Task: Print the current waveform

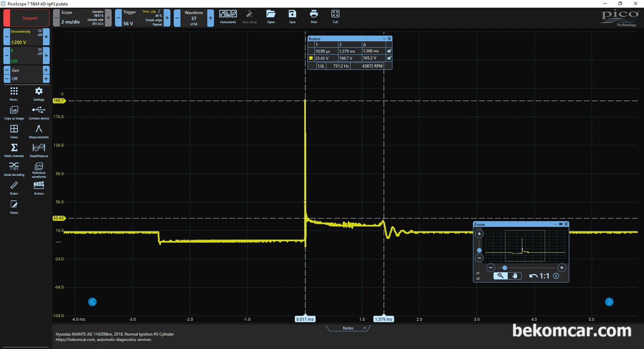Action: [314, 17]
